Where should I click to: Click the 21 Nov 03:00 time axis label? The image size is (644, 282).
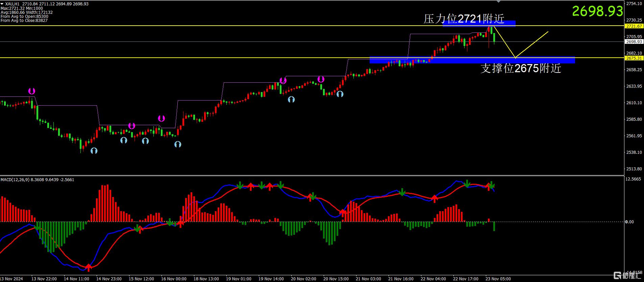pos(368,279)
